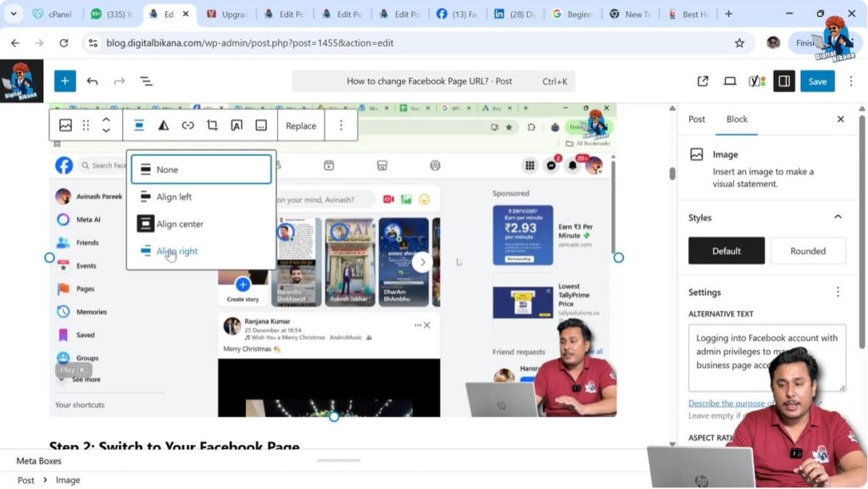
Task: Click the blue Save button
Action: [x=817, y=81]
